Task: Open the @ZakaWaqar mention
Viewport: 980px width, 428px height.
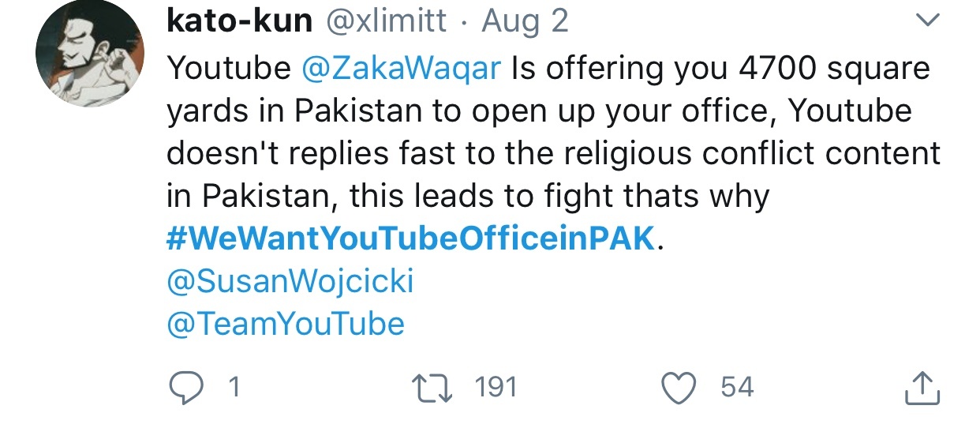Action: (402, 69)
